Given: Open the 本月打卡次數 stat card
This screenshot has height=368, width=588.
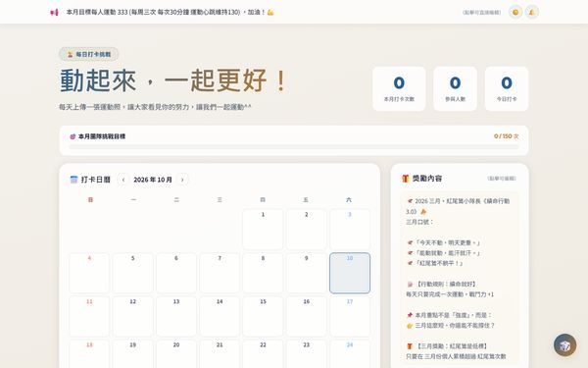Looking at the screenshot, I should coord(399,88).
